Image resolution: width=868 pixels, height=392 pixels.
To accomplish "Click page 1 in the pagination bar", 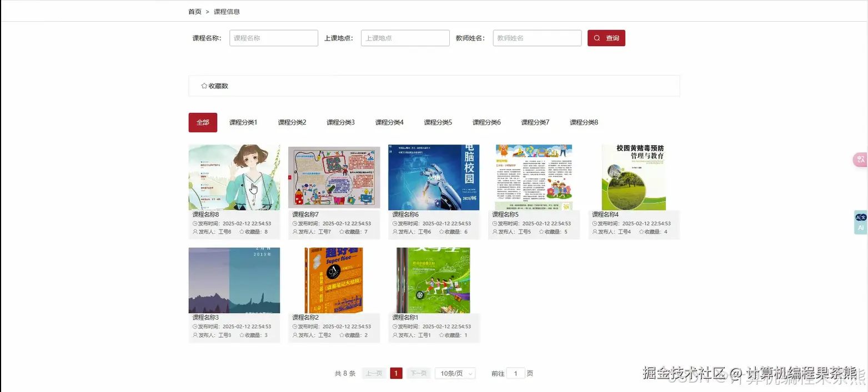I will (x=396, y=373).
